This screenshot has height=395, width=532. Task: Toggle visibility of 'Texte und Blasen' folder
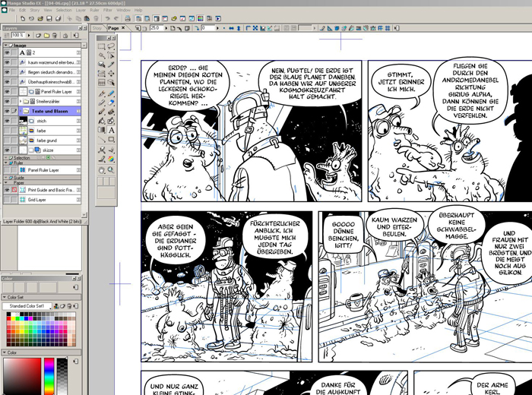7,111
